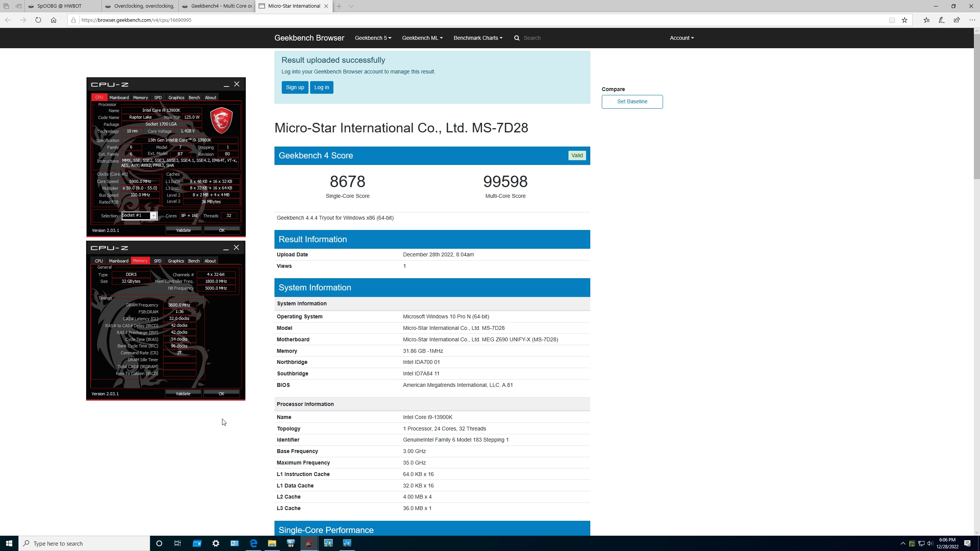Click Validate in the bottom CPU-Z window
The height and width of the screenshot is (551, 980).
(183, 394)
